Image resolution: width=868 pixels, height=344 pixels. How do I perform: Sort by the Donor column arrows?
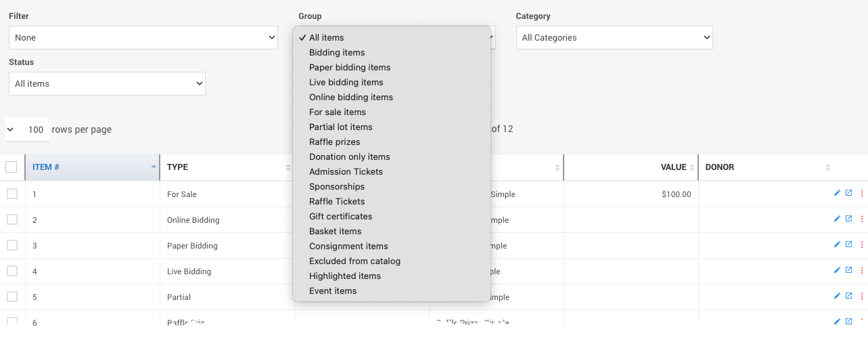(x=828, y=167)
